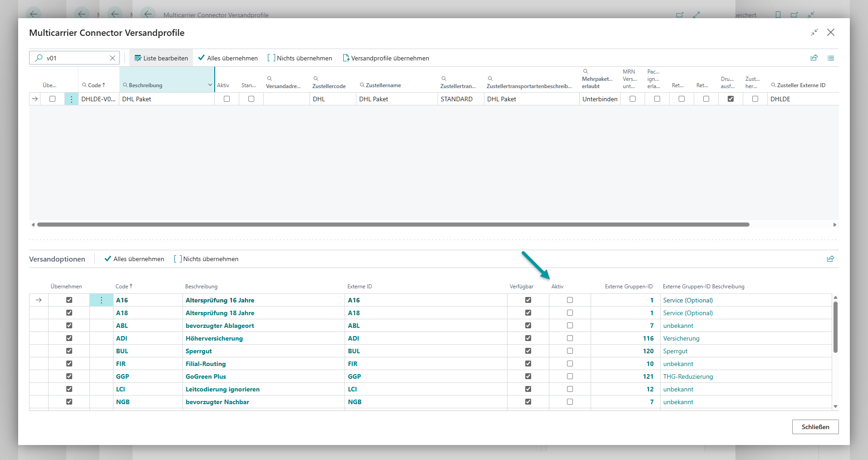Click the vertical scrollbar of Versandoptionen list
The height and width of the screenshot is (460, 868).
(x=835, y=327)
